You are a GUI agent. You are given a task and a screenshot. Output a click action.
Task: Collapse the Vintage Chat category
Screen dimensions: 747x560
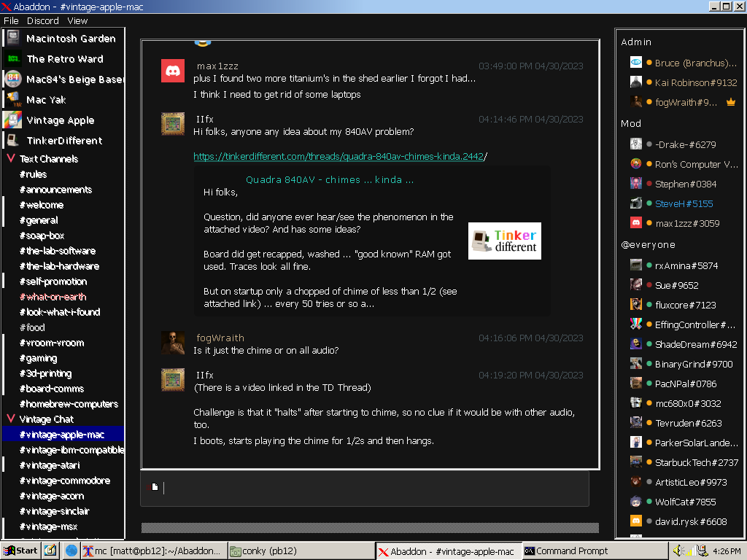coord(11,419)
